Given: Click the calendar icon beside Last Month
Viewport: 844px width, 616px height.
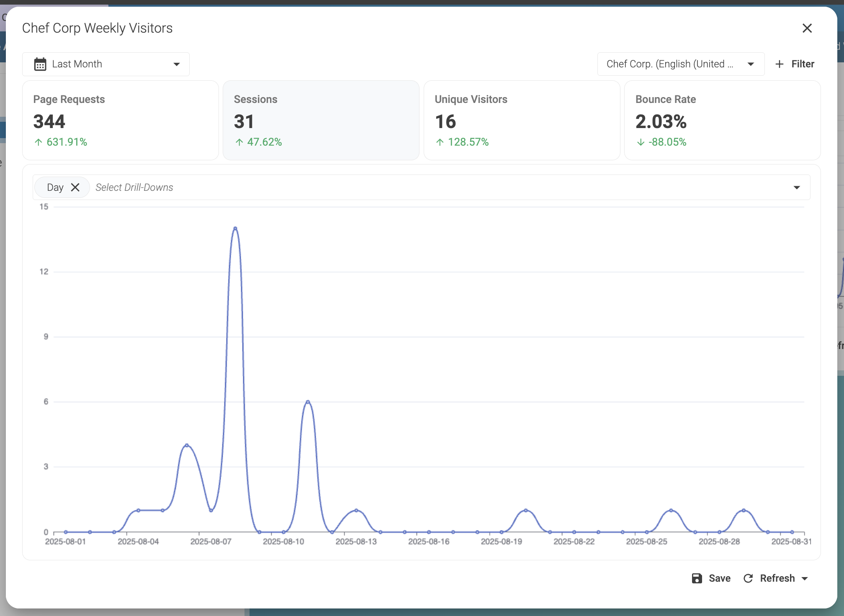Looking at the screenshot, I should point(40,64).
